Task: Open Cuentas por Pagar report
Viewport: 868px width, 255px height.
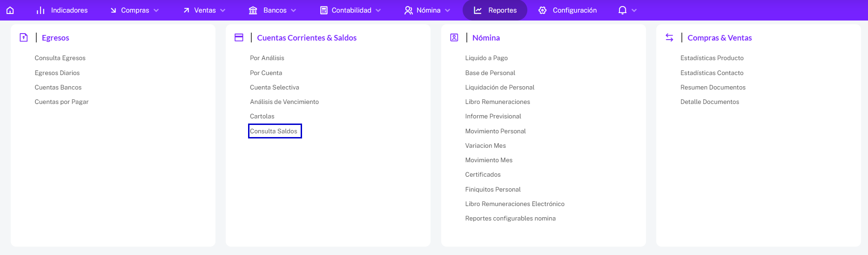Action: 61,102
